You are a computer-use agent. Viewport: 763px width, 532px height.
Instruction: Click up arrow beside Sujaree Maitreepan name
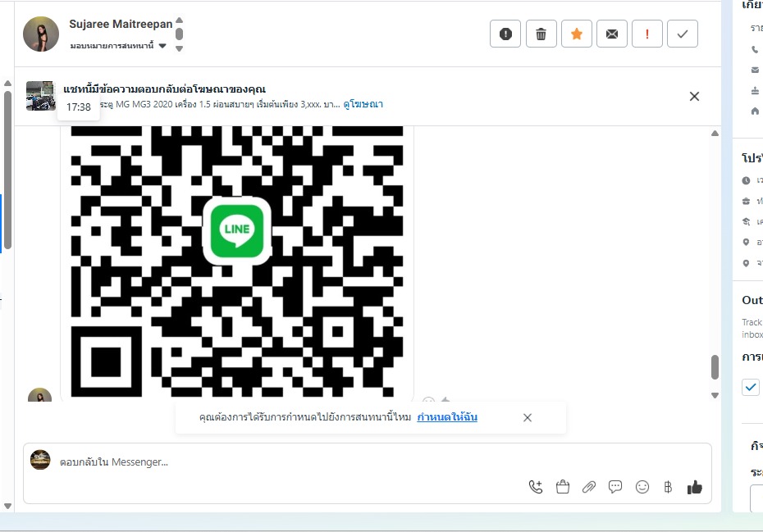pyautogui.click(x=179, y=20)
